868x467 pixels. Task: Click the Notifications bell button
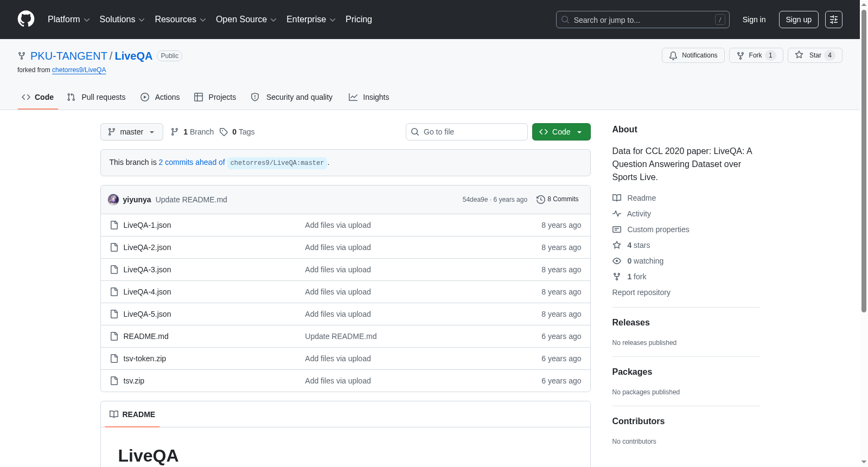point(693,55)
